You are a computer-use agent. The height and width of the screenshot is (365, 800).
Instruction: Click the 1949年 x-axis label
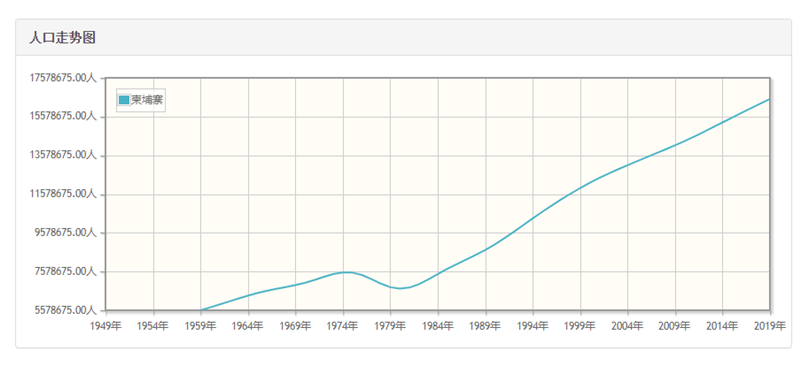click(x=106, y=326)
